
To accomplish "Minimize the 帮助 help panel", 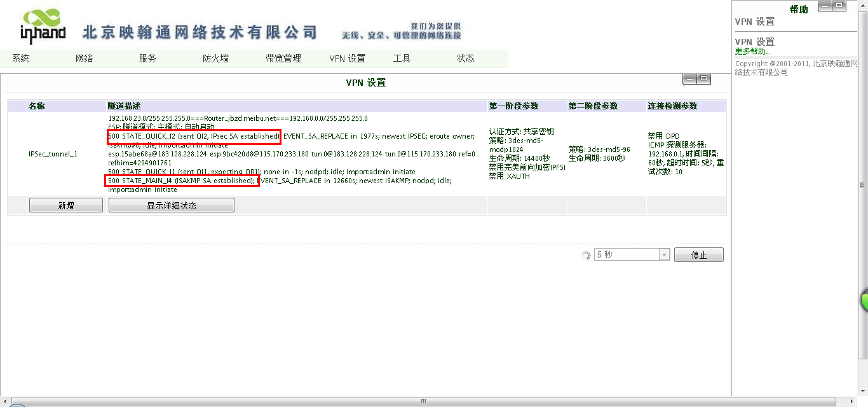I will [825, 6].
